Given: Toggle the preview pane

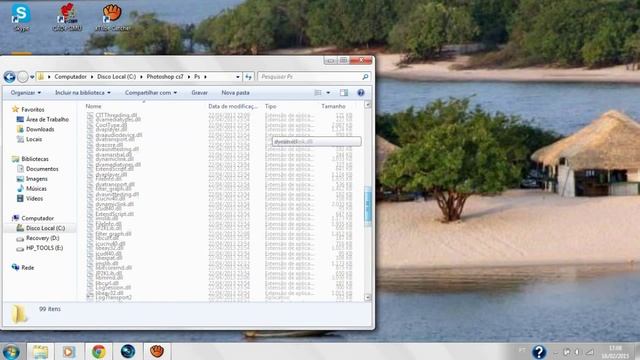Looking at the screenshot, I should (344, 93).
